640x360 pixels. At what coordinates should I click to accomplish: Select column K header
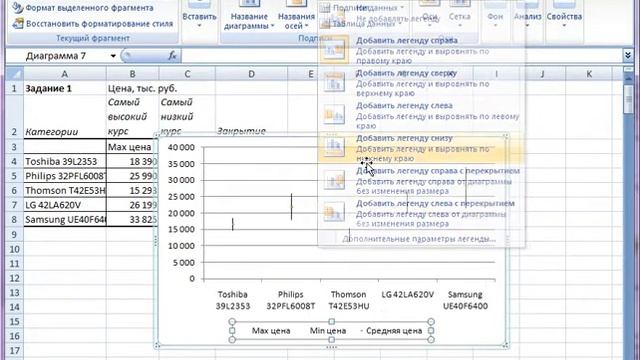(589, 74)
